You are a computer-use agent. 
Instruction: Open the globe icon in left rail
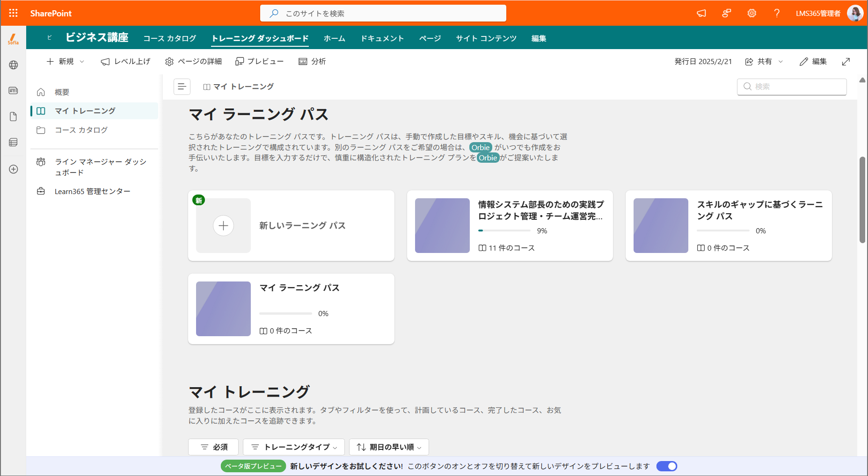pos(13,65)
